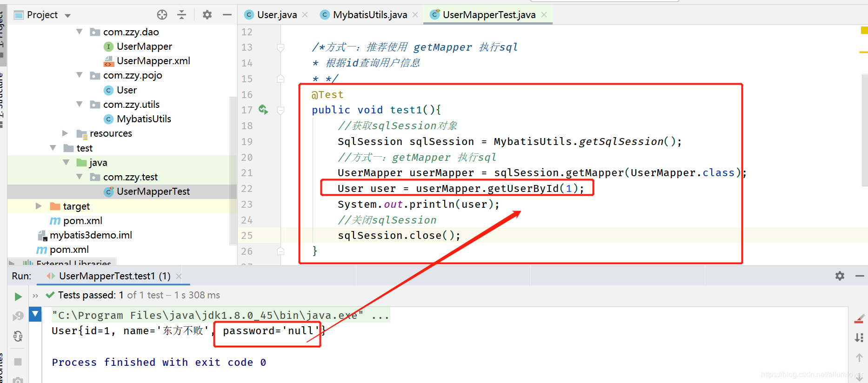This screenshot has width=868, height=383.
Task: Open Run panel settings gear
Action: click(x=840, y=276)
